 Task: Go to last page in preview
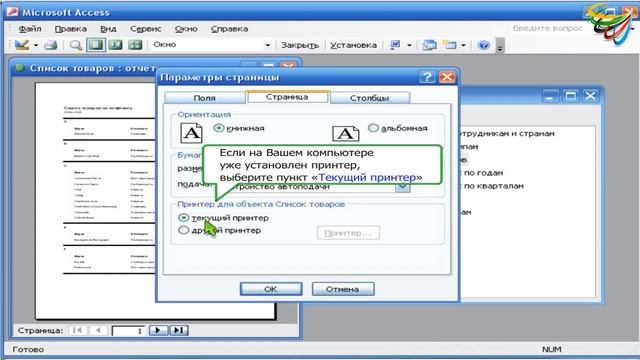(179, 330)
